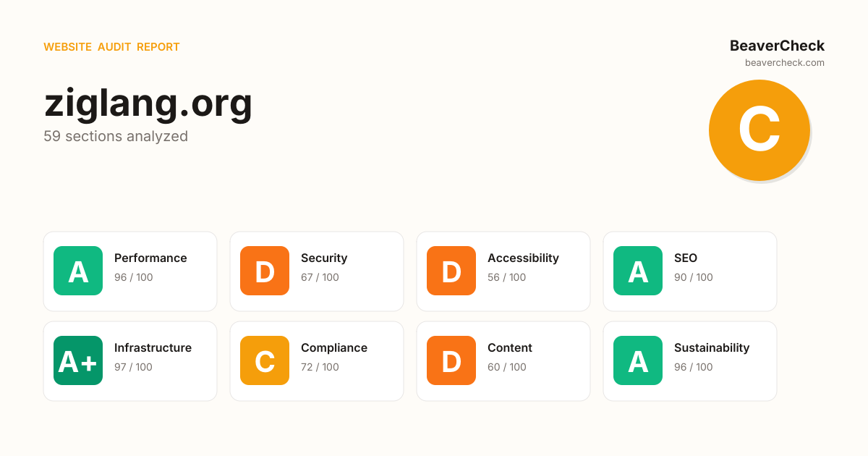Open the beavercheck.com link
The height and width of the screenshot is (456, 868).
pos(785,63)
